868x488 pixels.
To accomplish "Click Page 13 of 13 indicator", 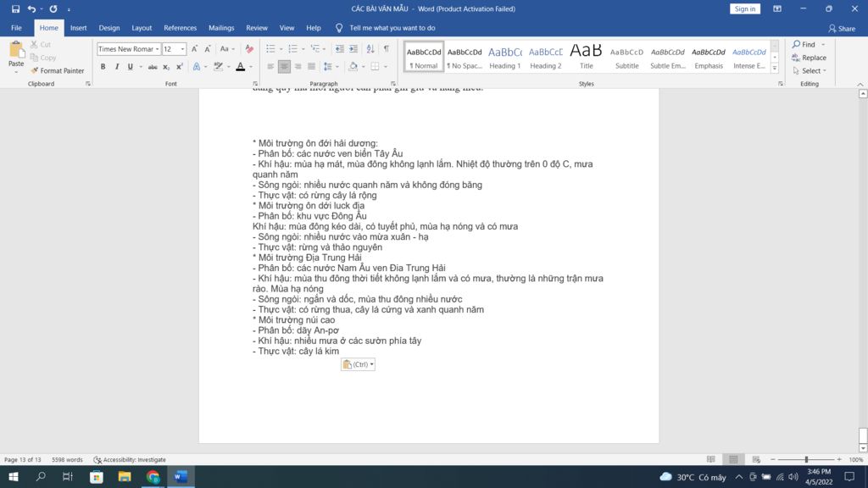I will pos(23,460).
